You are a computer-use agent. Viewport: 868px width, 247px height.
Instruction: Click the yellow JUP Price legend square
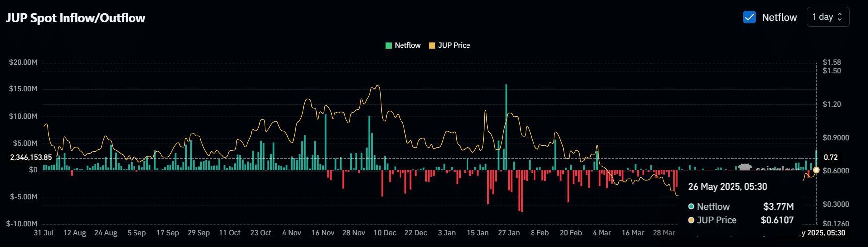(432, 45)
